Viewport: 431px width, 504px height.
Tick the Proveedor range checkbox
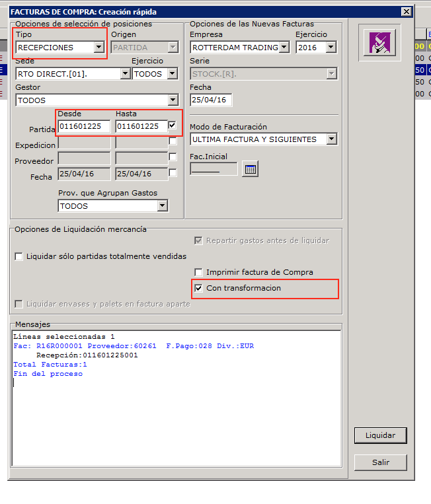pyautogui.click(x=173, y=157)
